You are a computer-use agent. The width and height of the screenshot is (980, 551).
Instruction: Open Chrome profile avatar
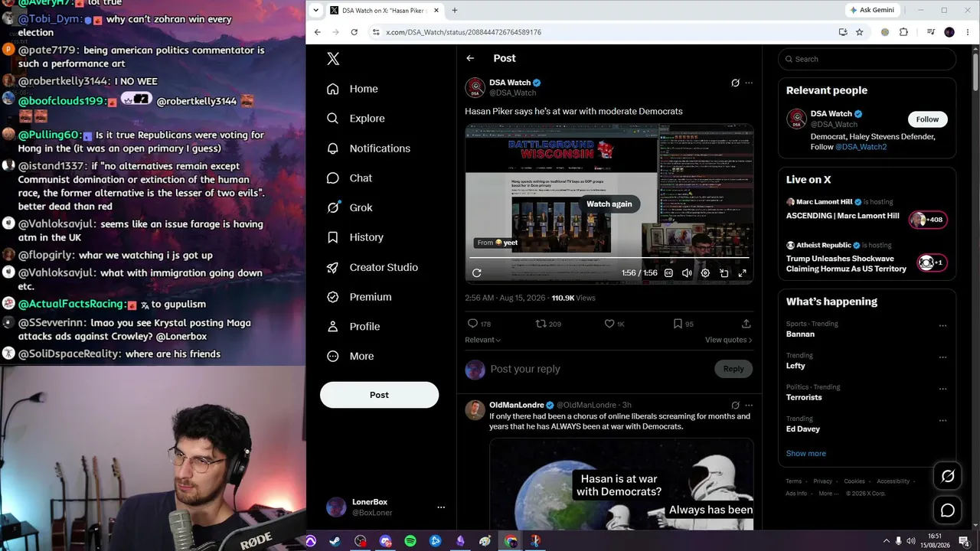tap(949, 32)
